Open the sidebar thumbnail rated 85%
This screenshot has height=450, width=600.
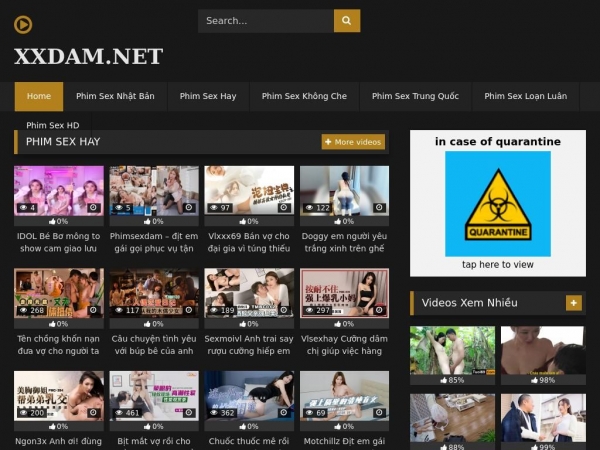[452, 350]
